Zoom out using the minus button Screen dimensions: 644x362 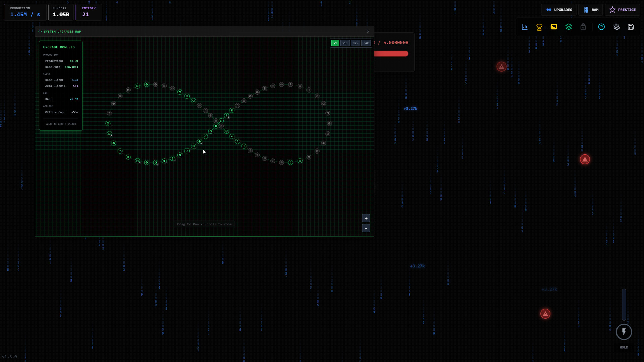366,228
